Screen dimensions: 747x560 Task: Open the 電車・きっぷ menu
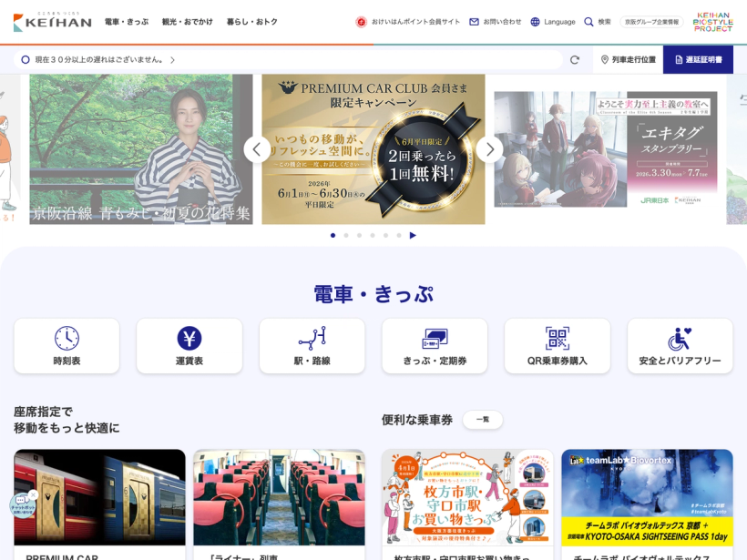pyautogui.click(x=127, y=22)
